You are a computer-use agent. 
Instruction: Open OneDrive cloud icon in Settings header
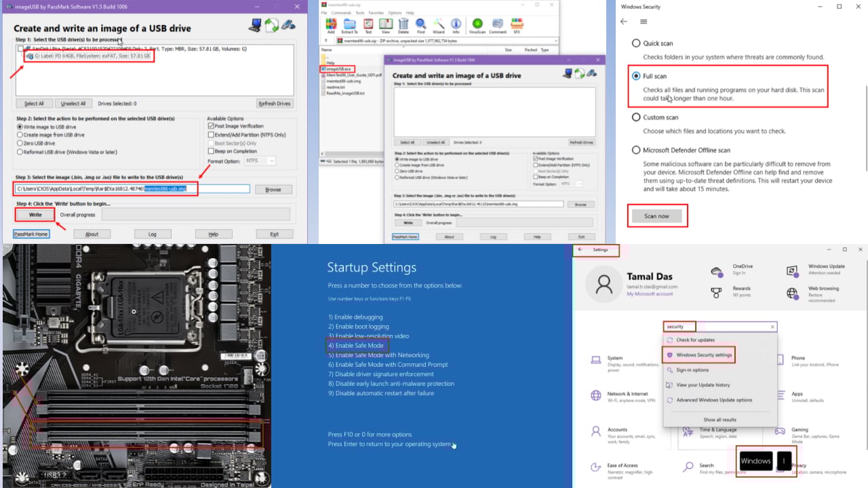[716, 270]
